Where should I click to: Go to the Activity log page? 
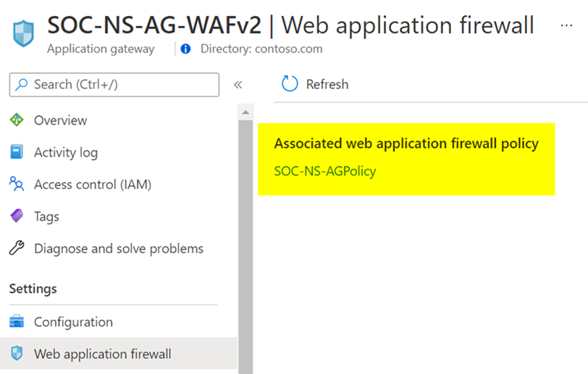[65, 152]
